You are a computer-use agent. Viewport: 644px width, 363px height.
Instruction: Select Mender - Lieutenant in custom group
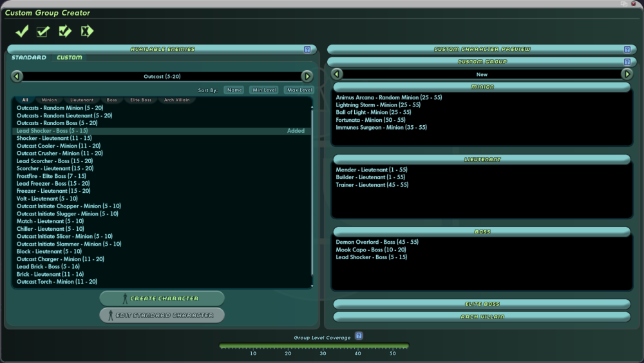coord(372,170)
